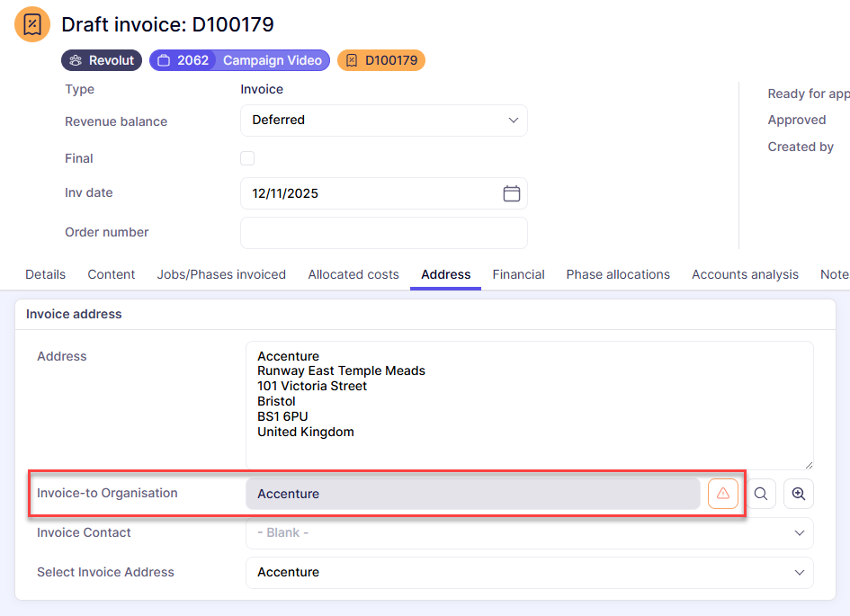The image size is (850, 616).
Task: Tick the Final checkbox
Action: click(x=247, y=158)
